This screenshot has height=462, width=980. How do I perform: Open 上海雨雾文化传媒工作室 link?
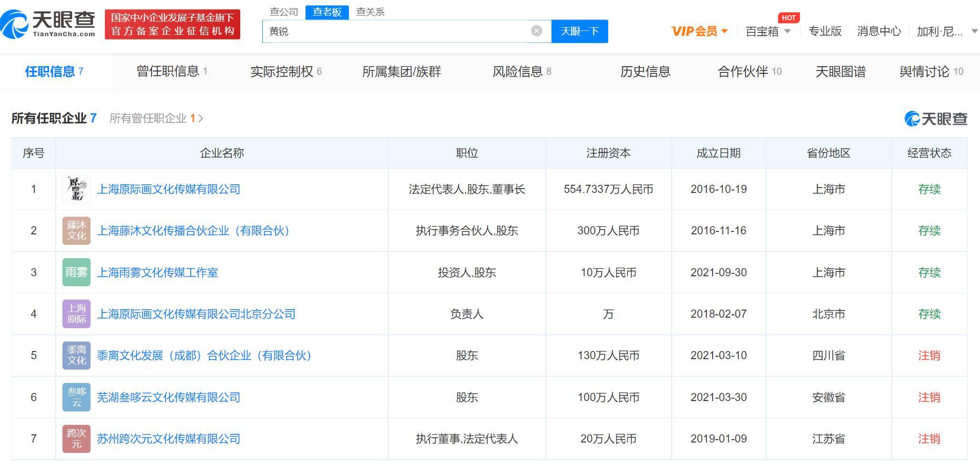157,272
